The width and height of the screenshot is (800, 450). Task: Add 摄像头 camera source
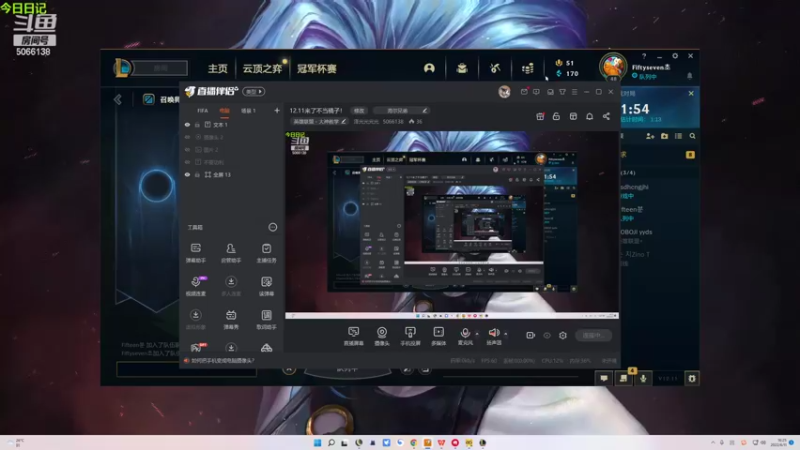[x=382, y=336]
